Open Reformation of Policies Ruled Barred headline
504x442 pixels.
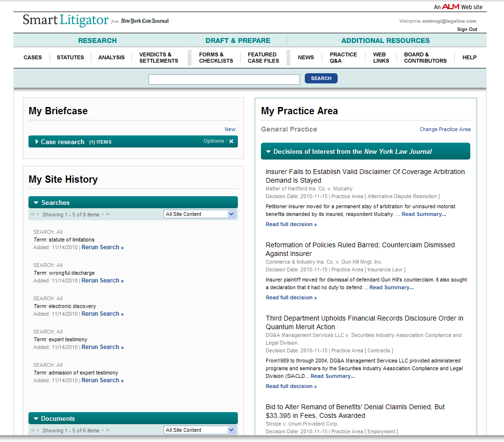[x=360, y=249]
